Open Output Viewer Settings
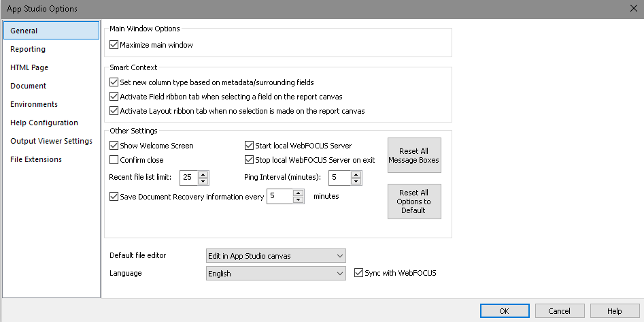This screenshot has height=322, width=644. (x=51, y=141)
